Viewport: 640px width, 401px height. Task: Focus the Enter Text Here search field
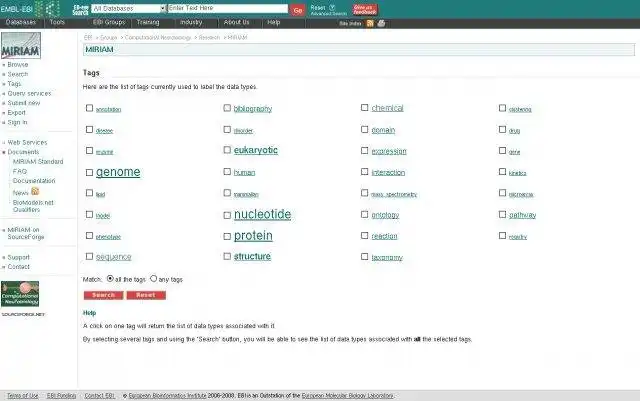(x=228, y=8)
